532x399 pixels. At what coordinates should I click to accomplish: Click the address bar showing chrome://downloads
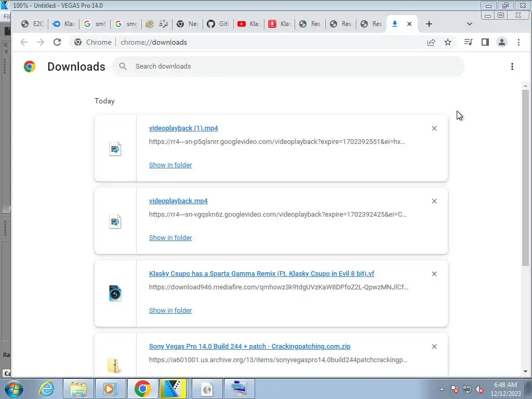153,43
